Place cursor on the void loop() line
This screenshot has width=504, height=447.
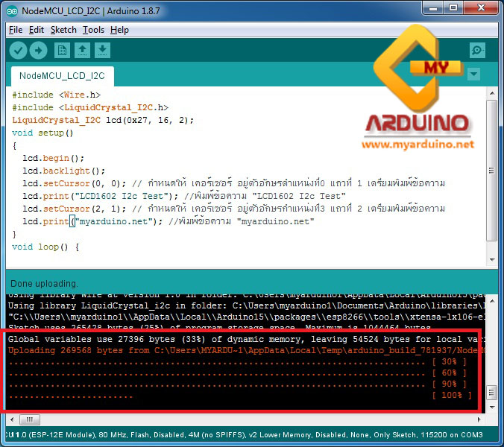45,247
